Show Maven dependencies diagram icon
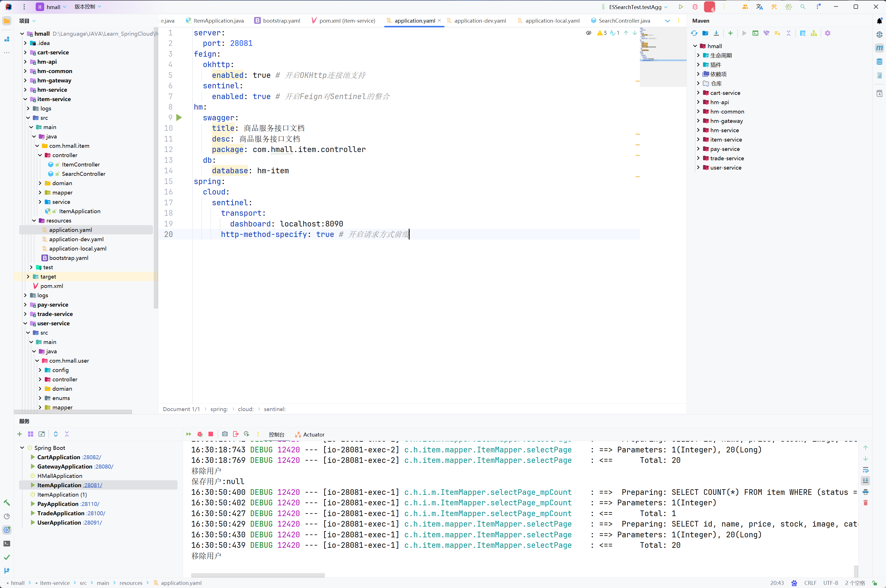 (813, 33)
